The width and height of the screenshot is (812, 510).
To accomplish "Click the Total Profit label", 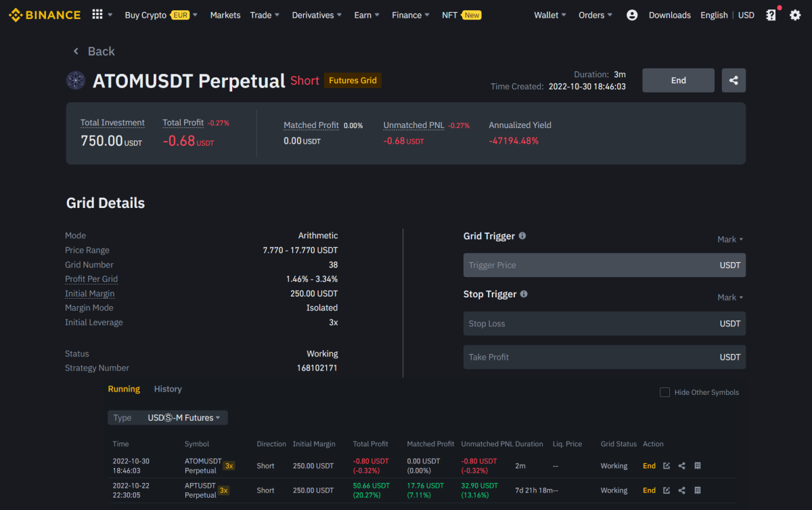I will coord(183,123).
